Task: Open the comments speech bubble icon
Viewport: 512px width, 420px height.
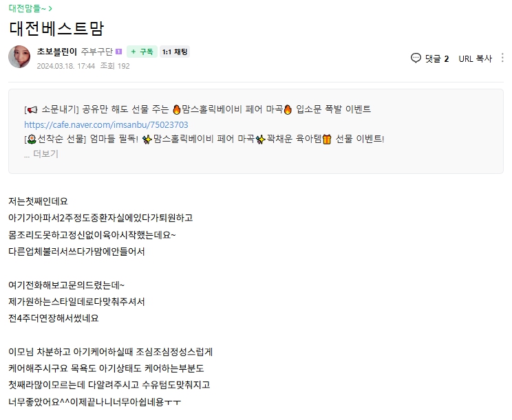Action: click(x=416, y=58)
